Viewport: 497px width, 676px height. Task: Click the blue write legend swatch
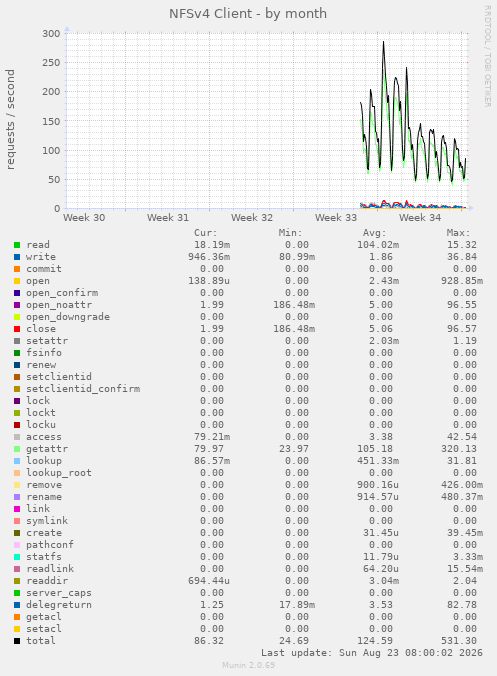[x=17, y=257]
